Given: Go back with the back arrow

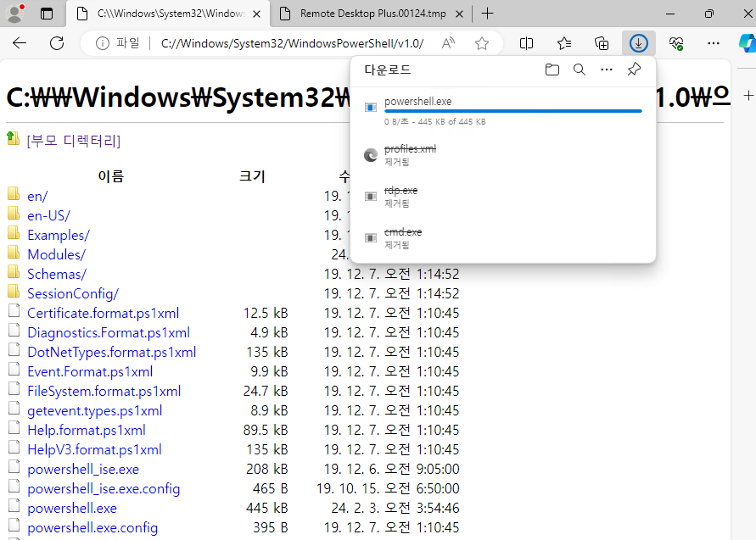Looking at the screenshot, I should coord(20,43).
